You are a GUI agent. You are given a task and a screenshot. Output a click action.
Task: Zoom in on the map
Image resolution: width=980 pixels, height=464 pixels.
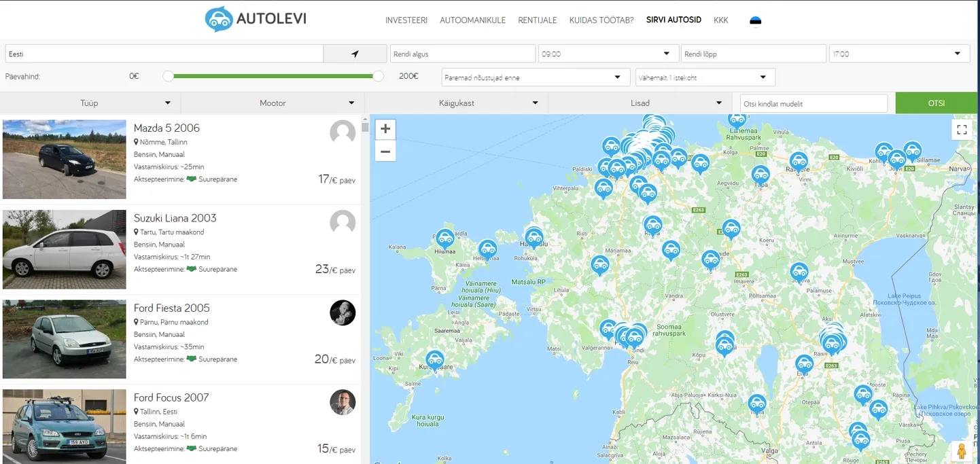(x=385, y=129)
